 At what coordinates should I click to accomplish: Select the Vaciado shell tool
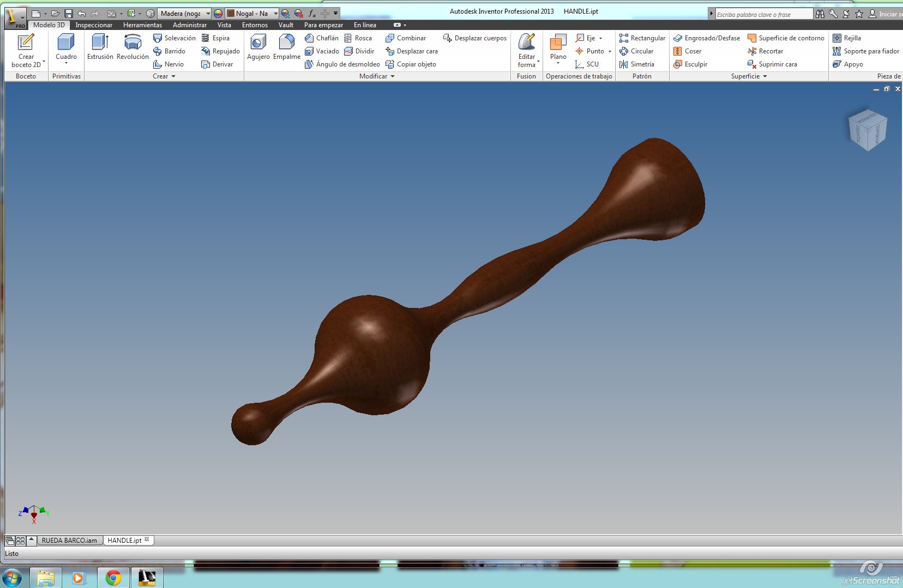pyautogui.click(x=322, y=51)
